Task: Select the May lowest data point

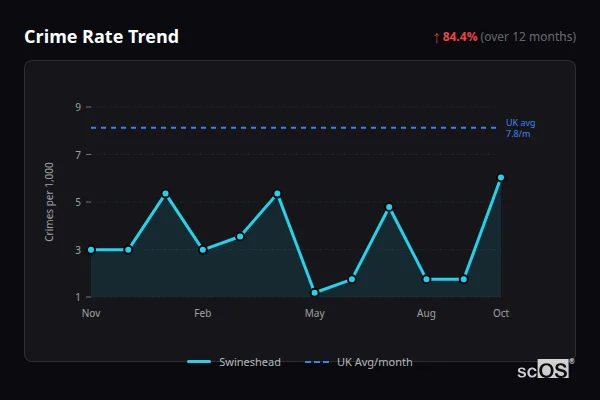Action: click(x=315, y=293)
